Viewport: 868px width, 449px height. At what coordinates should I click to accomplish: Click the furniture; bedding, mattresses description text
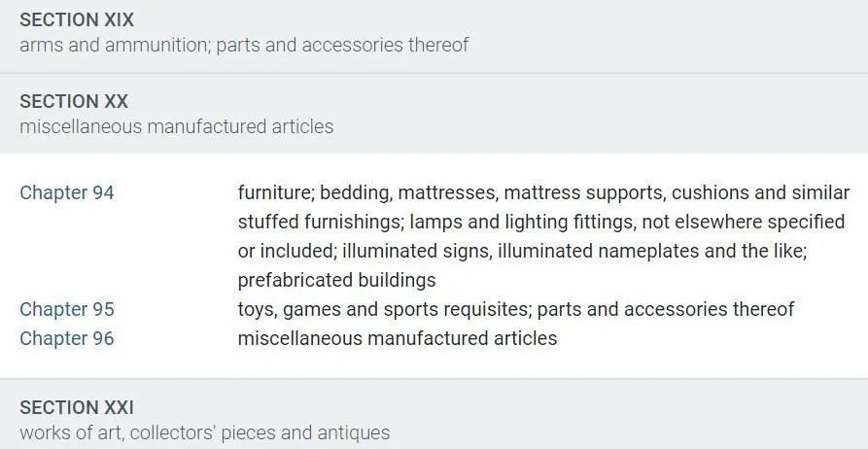(x=543, y=236)
